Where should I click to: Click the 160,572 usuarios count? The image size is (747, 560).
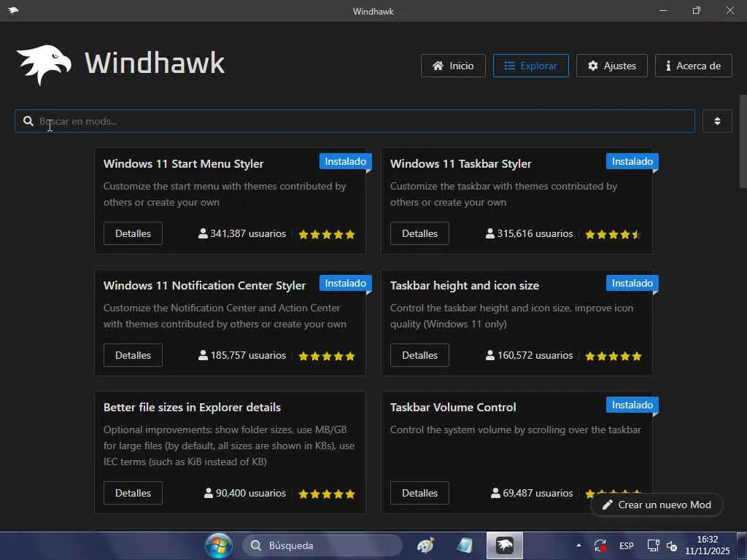click(530, 356)
